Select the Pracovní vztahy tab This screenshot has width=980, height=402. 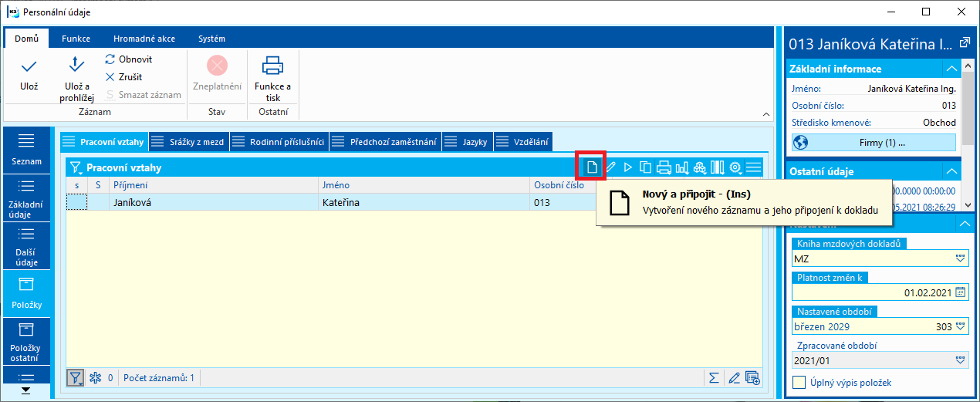tap(105, 142)
